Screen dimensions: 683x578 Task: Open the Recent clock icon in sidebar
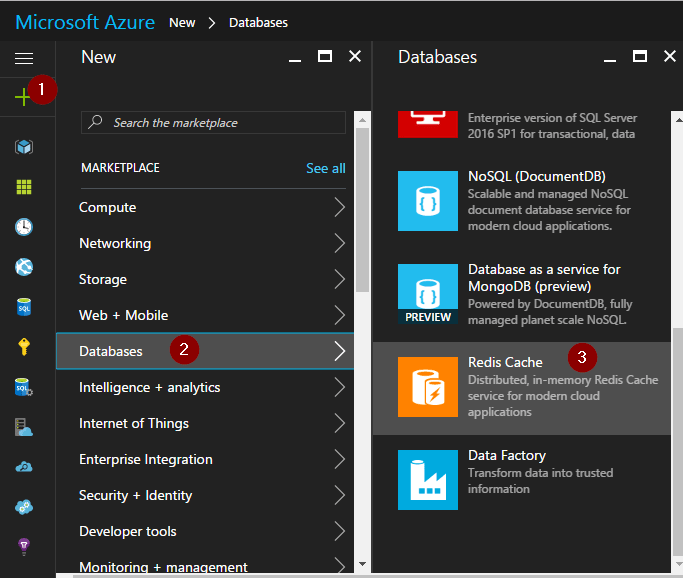(x=24, y=227)
